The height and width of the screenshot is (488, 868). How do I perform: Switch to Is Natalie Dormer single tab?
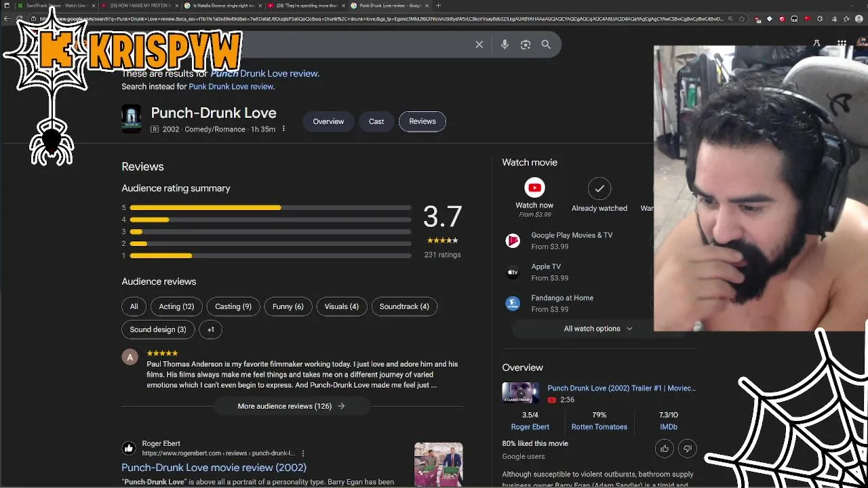(223, 5)
